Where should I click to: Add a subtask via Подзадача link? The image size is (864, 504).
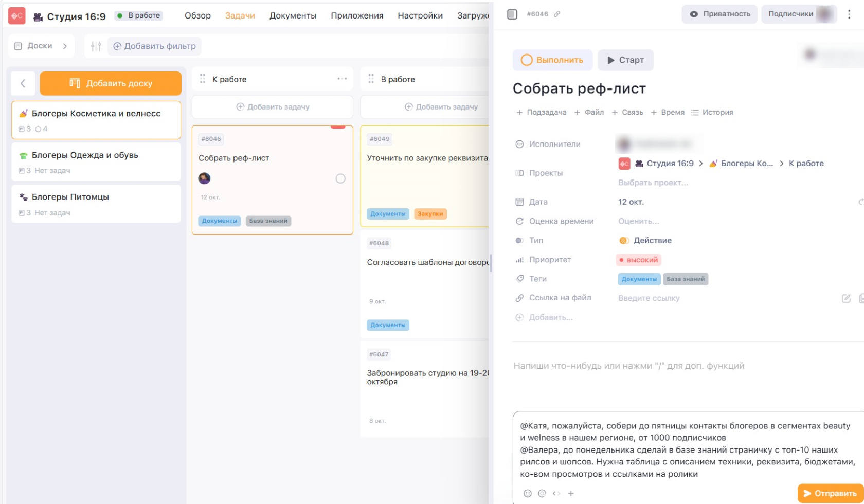(x=542, y=113)
